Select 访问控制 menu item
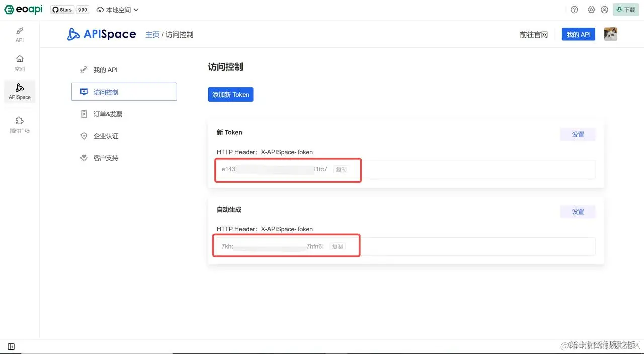 (124, 92)
